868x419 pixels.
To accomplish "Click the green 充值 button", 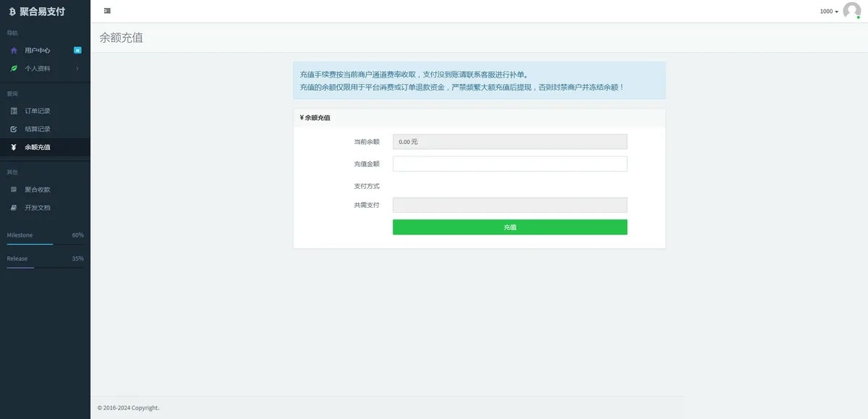I will [510, 227].
